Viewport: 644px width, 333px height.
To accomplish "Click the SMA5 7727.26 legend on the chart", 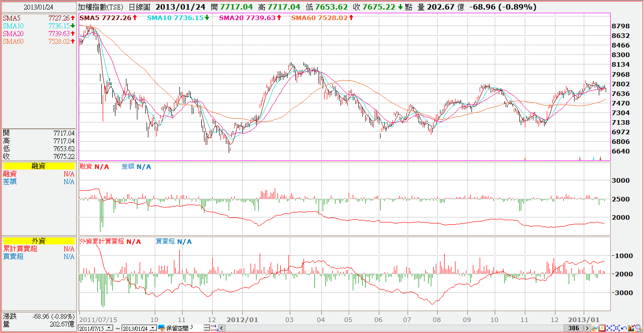I will click(x=108, y=18).
